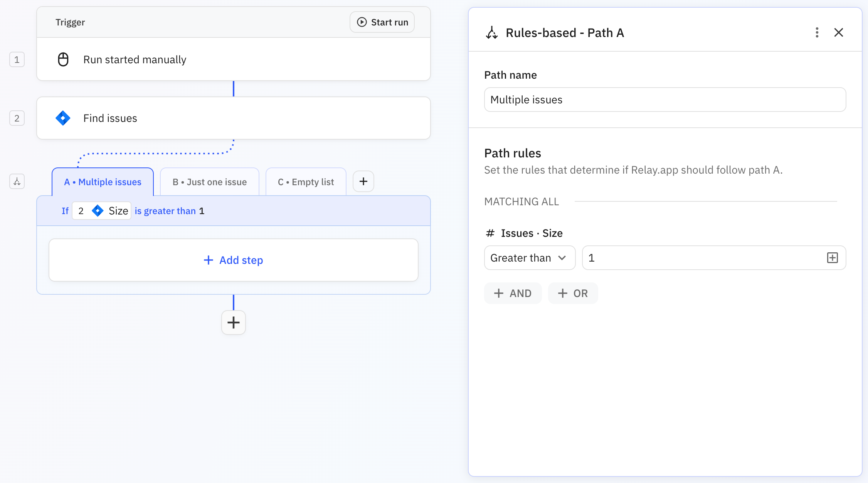The width and height of the screenshot is (868, 483).
Task: Click the chevron in Greater than dropdown
Action: [562, 258]
